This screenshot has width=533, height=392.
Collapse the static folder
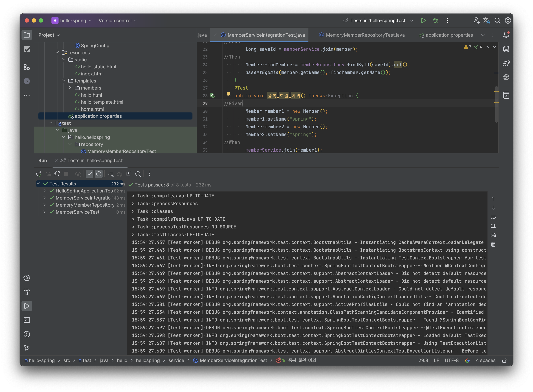coord(64,60)
